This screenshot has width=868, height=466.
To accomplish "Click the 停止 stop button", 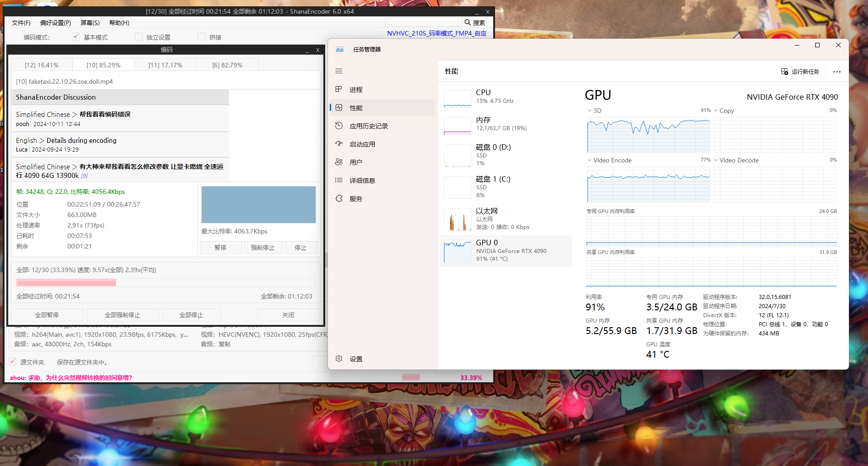I will [x=301, y=248].
